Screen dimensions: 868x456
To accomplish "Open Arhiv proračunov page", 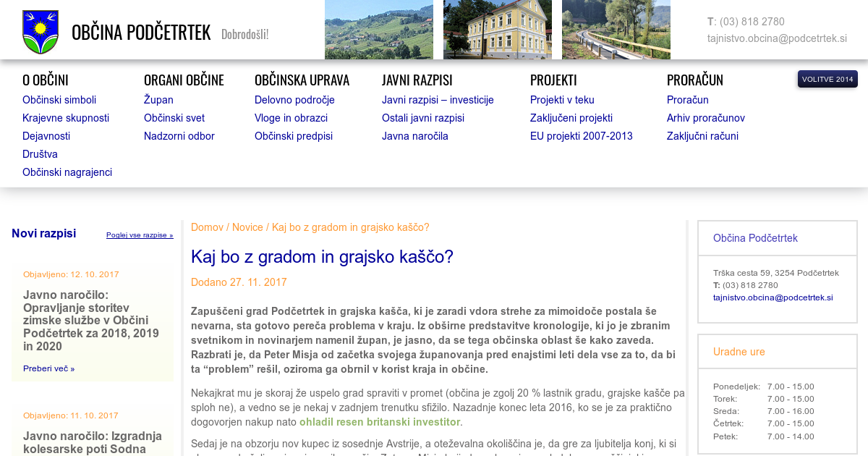I will pyautogui.click(x=705, y=118).
